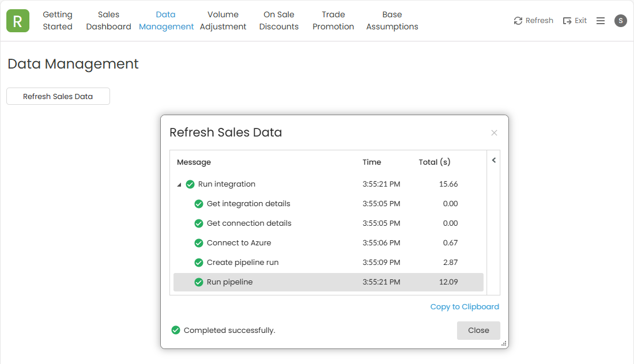Close dialog using the X icon
This screenshot has height=364, width=634.
click(494, 133)
